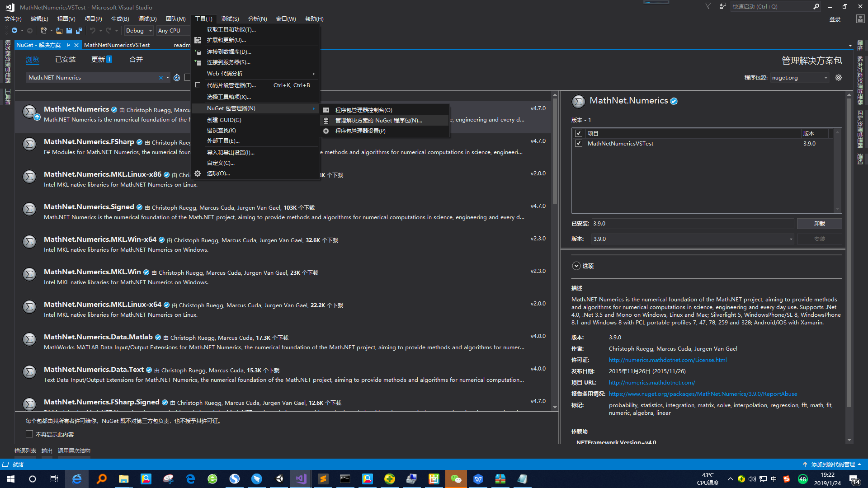Click the Open File folder icon
868x488 pixels.
[59, 30]
